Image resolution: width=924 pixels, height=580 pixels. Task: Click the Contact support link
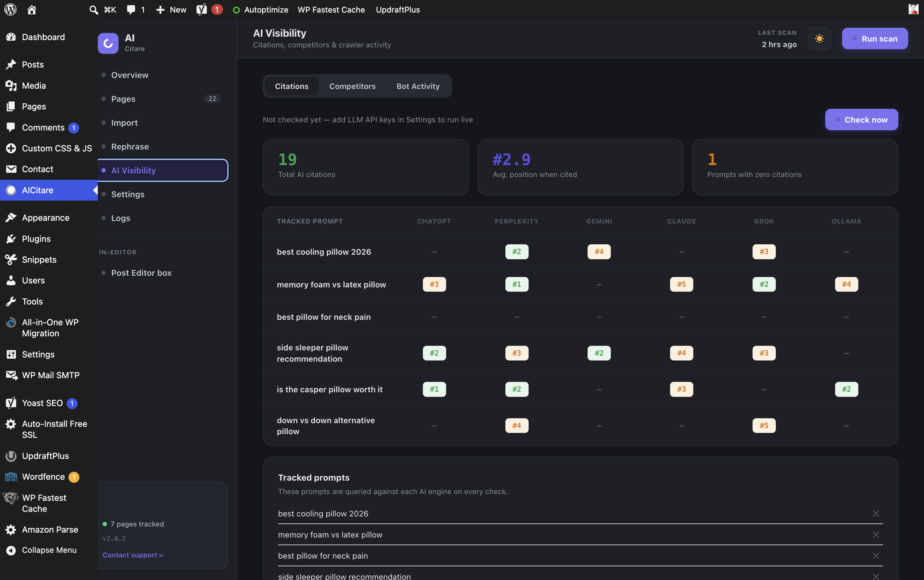tap(133, 555)
